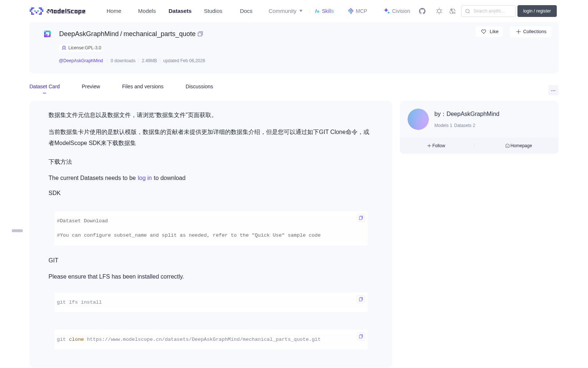
Task: Click the search magnifier icon
Action: tap(467, 11)
